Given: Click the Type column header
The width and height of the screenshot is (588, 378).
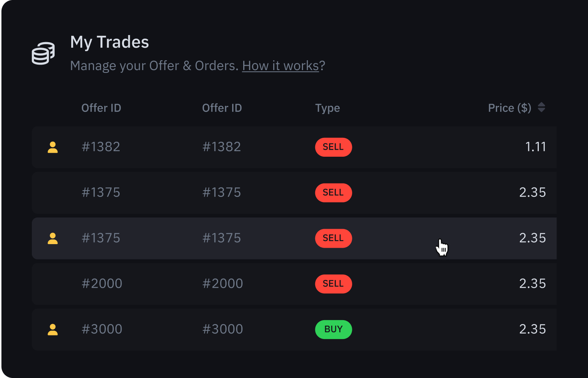Looking at the screenshot, I should 327,108.
